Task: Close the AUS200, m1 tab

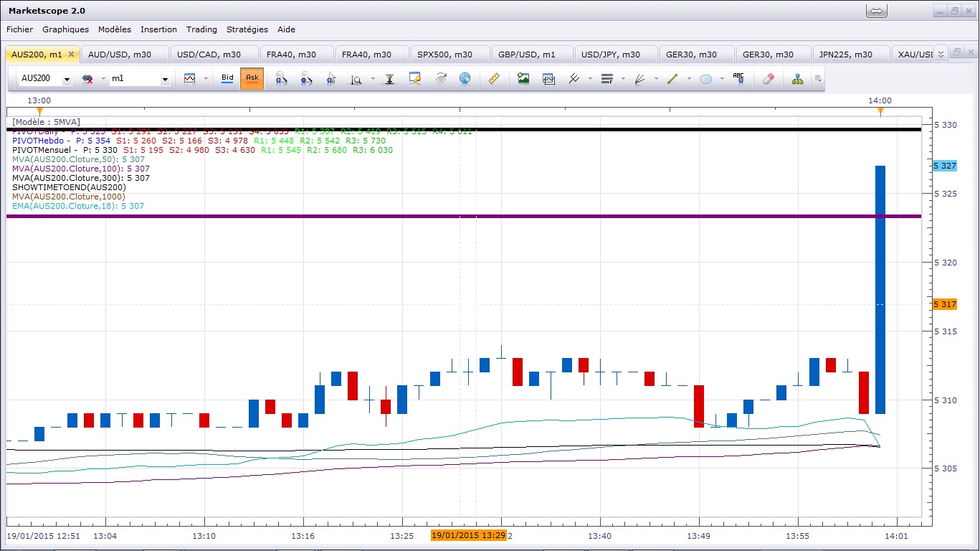Action: [71, 55]
